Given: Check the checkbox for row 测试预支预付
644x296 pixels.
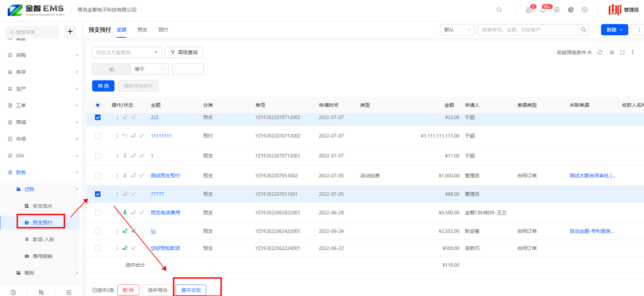Looking at the screenshot, I should coord(98,176).
